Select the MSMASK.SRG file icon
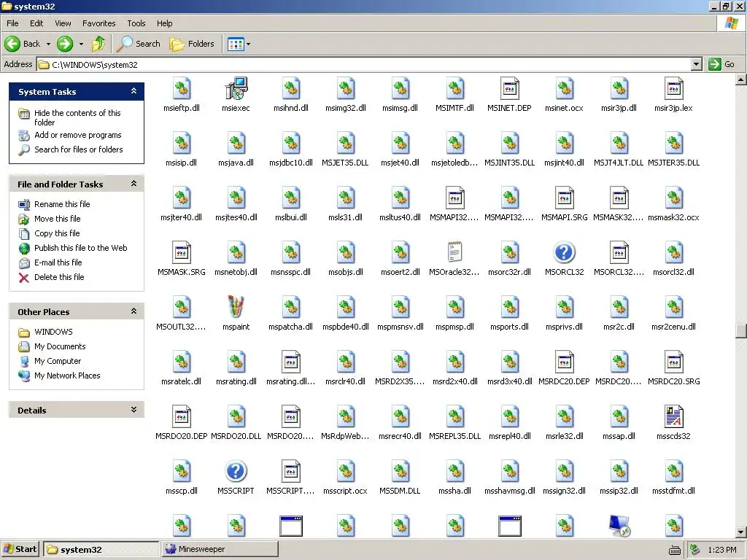Image resolution: width=747 pixels, height=560 pixels. [181, 252]
